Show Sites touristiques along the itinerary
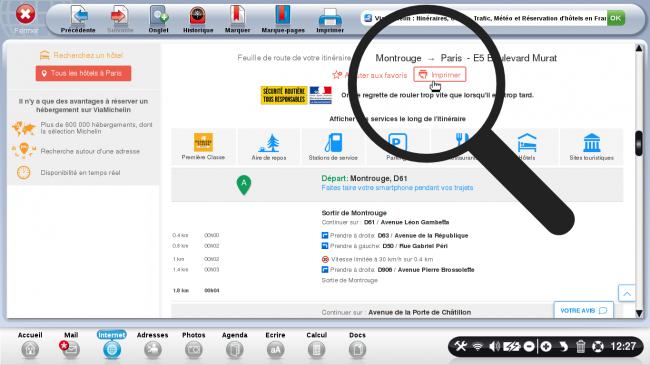Image resolution: width=650 pixels, height=365 pixels. coord(591,147)
